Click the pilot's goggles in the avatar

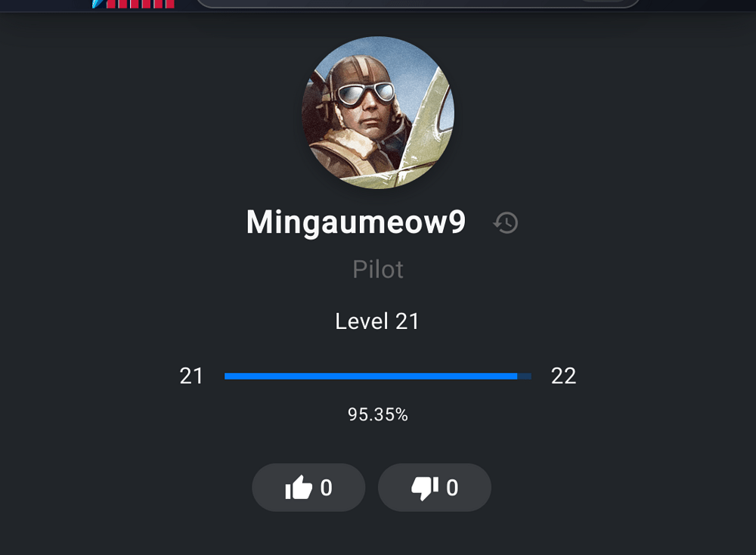tap(365, 94)
